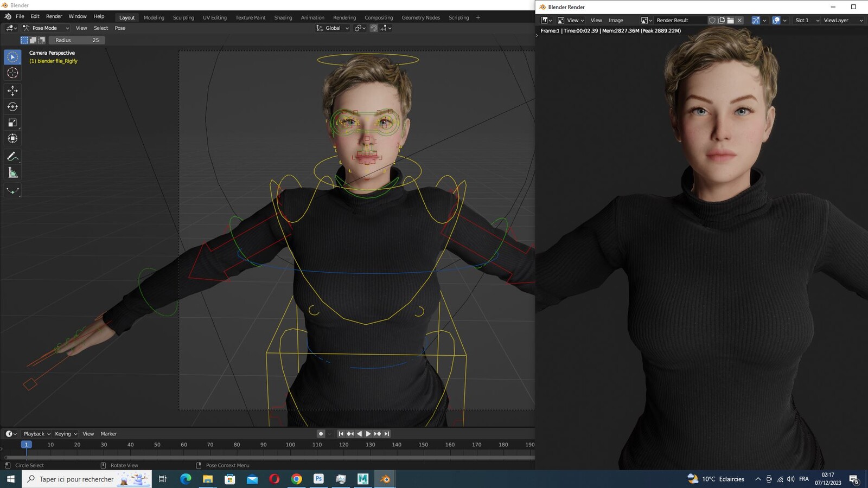868x488 pixels.
Task: Open the Pose menu in viewport header
Action: pos(120,28)
